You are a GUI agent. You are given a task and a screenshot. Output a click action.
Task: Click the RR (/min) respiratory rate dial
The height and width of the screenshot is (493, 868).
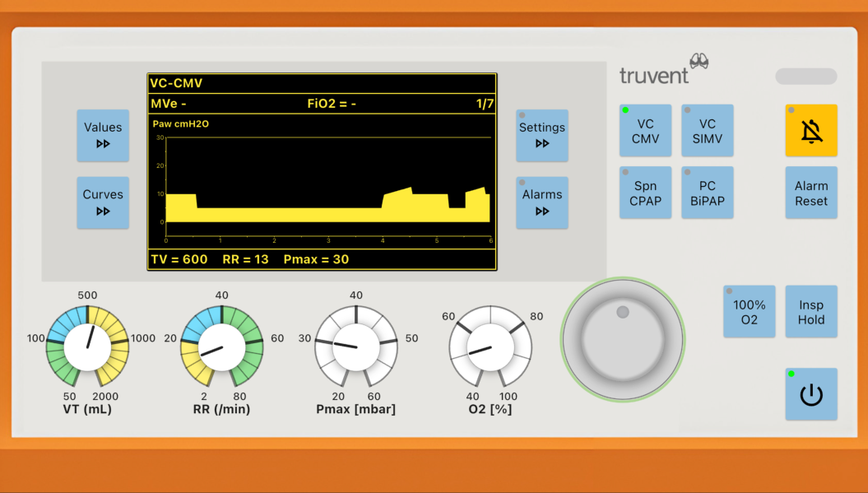[221, 346]
